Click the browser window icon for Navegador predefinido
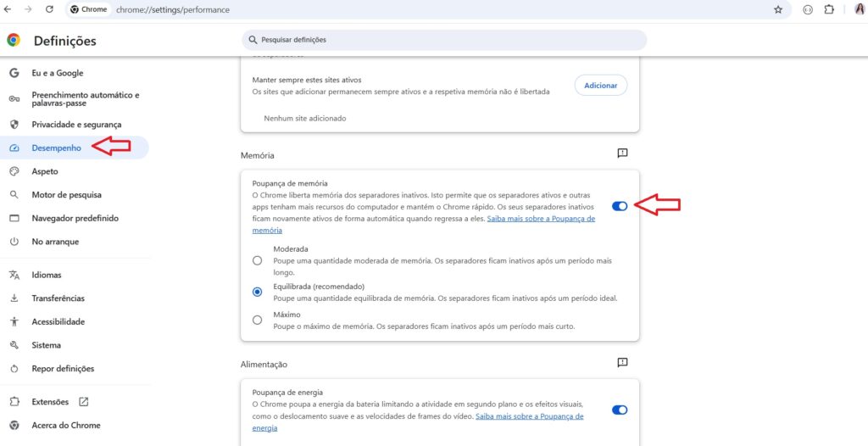868x446 pixels. (14, 218)
